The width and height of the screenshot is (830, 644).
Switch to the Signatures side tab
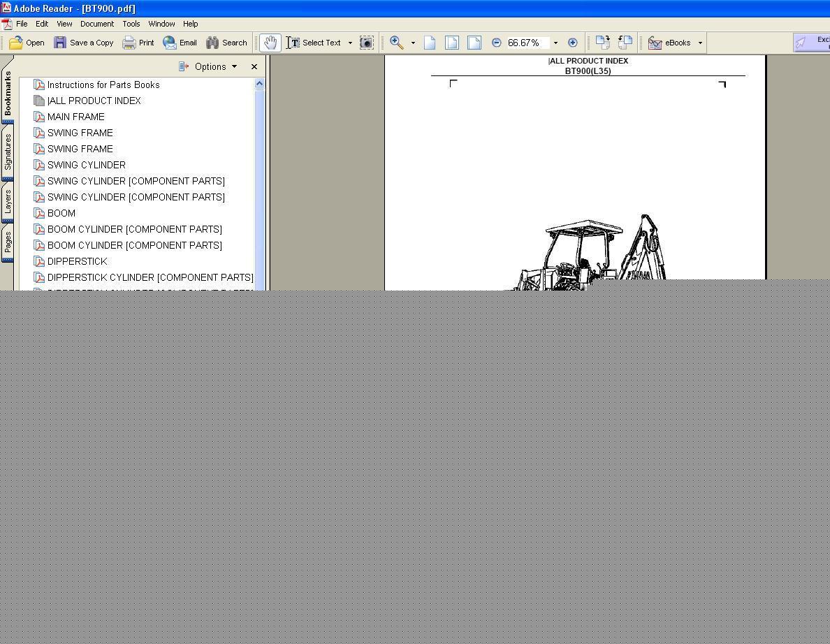point(8,152)
